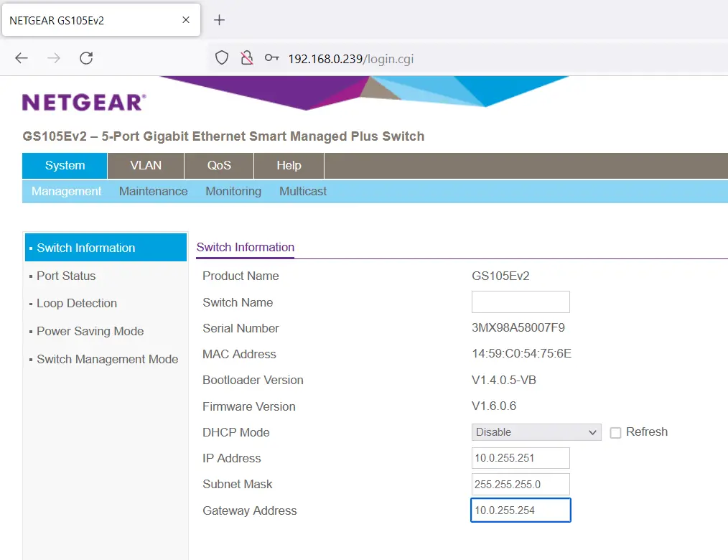Expand the DHCP Mode dropdown
Screen dimensions: 728x560
(x=536, y=431)
